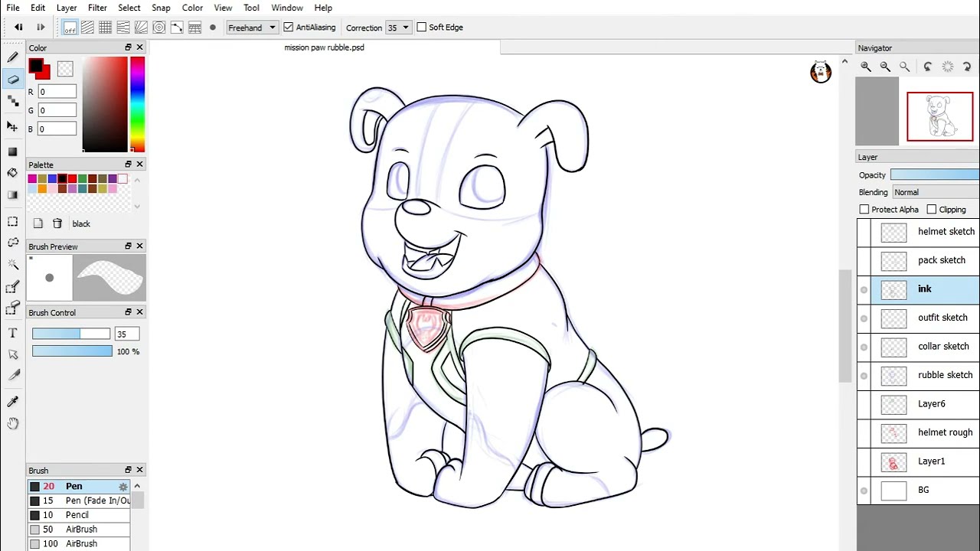Image resolution: width=980 pixels, height=551 pixels.
Task: Enable the Clipping checkbox
Action: (931, 210)
